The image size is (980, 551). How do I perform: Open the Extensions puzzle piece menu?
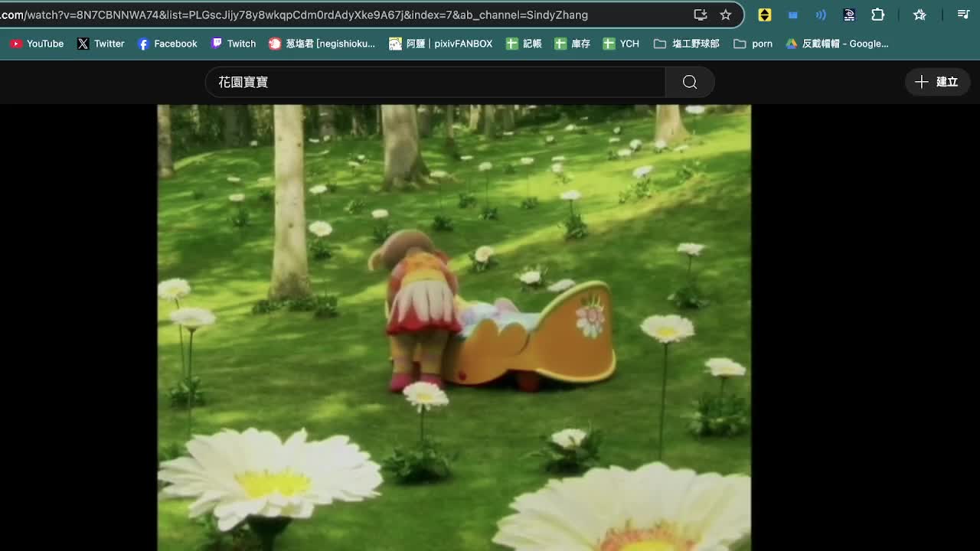[877, 15]
